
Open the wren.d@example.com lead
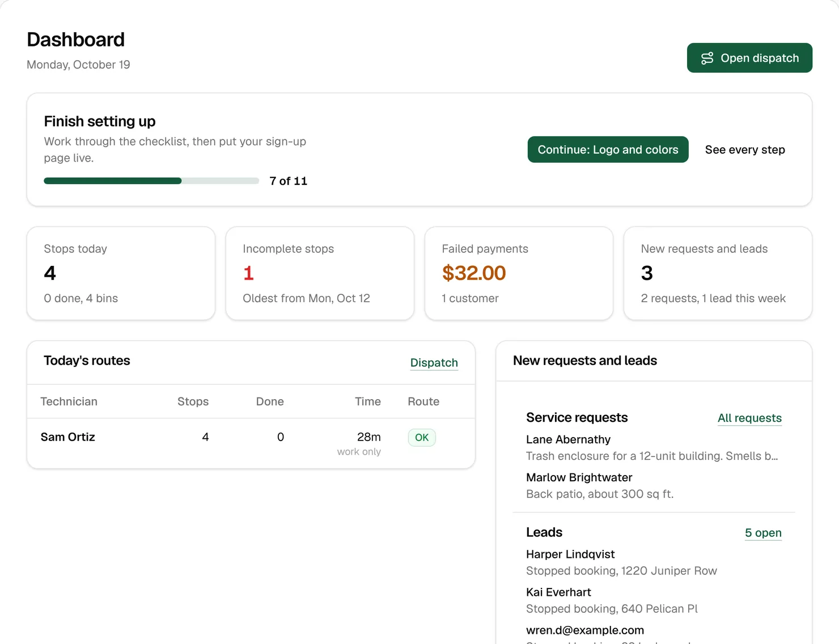[585, 630]
